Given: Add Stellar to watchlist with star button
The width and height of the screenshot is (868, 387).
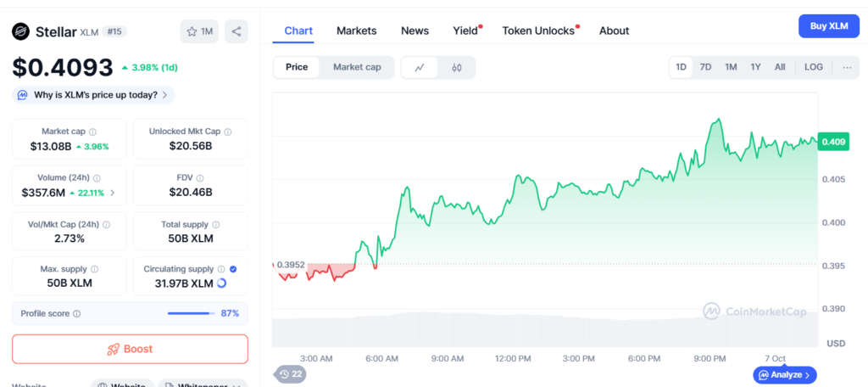Looking at the screenshot, I should (200, 31).
